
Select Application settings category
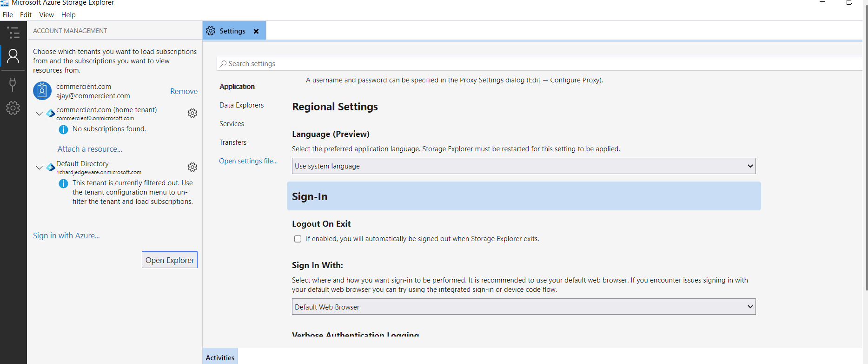coord(237,87)
